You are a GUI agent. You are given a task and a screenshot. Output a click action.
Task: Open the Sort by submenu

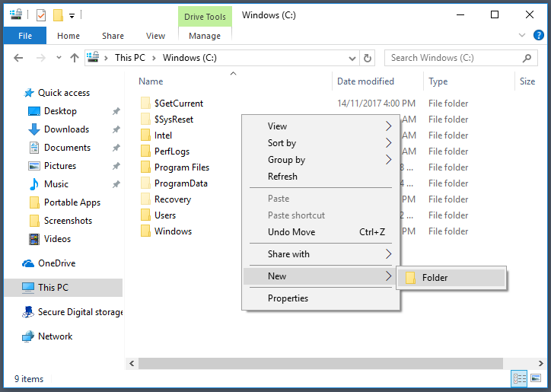[321, 143]
